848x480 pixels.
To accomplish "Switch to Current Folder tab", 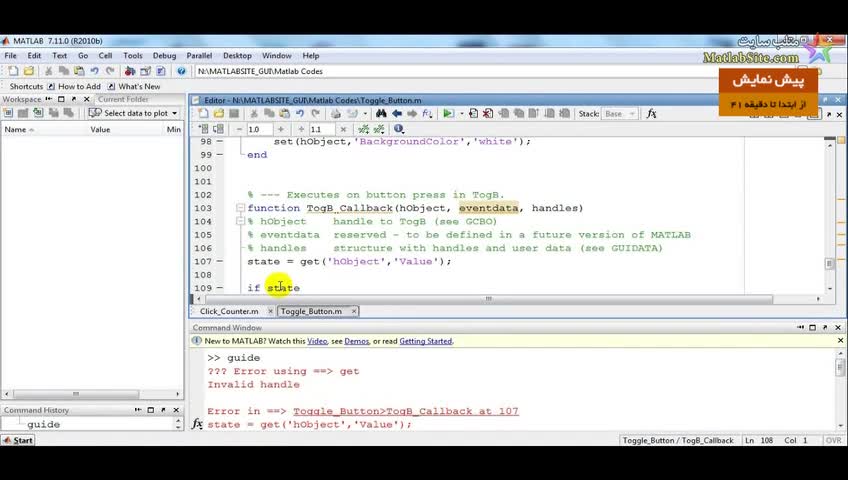I will coord(123,99).
